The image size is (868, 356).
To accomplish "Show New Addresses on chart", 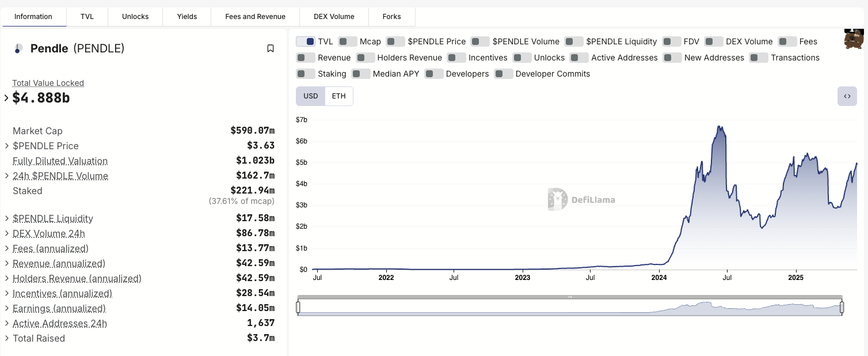I will click(672, 58).
